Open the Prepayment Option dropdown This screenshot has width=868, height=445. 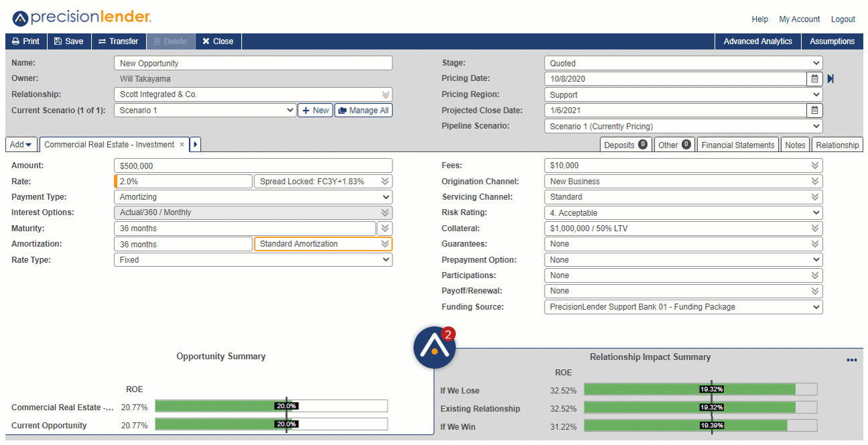point(683,260)
